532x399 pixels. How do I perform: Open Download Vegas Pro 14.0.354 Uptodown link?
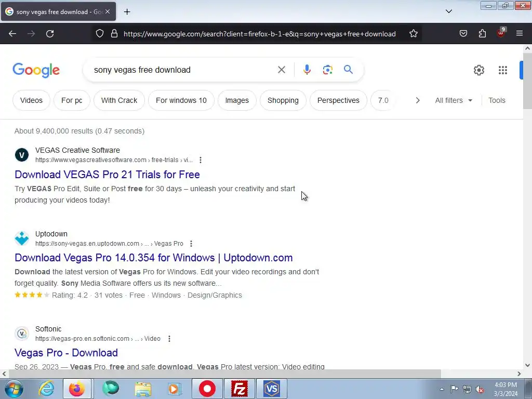point(154,258)
